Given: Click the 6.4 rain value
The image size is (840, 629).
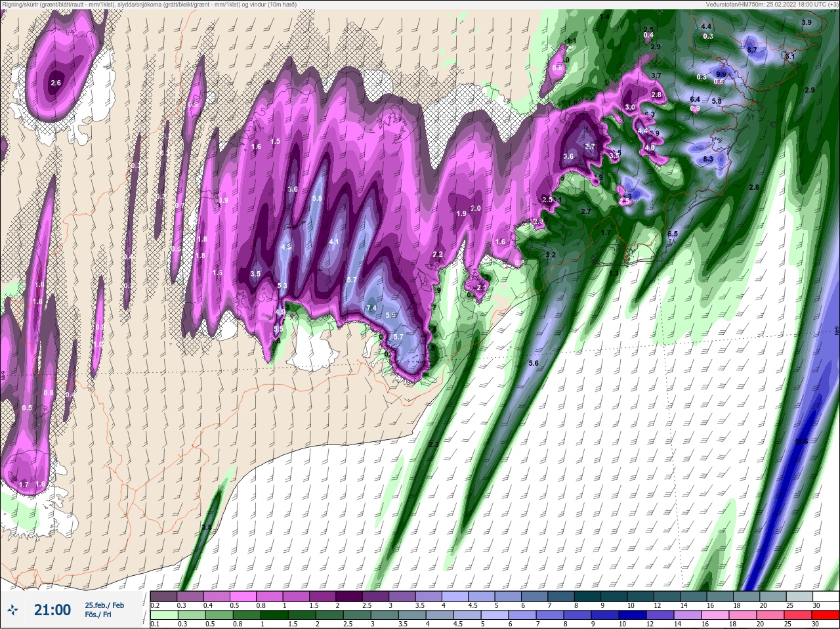Looking at the screenshot, I should coord(695,99).
